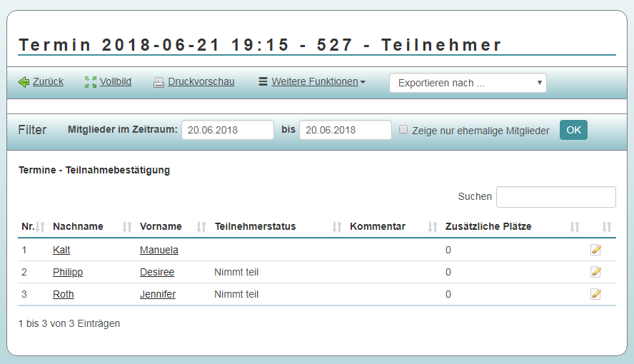Click the green Zurück arrow icon
Viewport: 634px width, 364px height.
pyautogui.click(x=24, y=82)
